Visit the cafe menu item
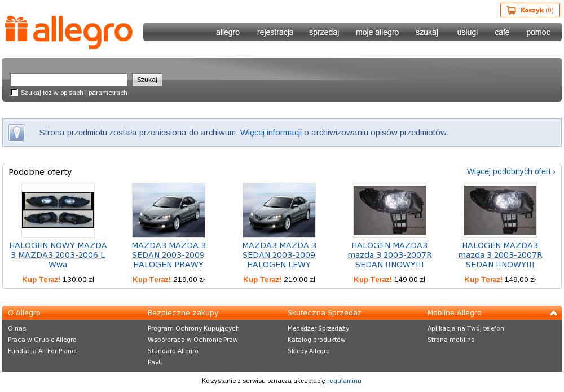Image resolution: width=564 pixels, height=392 pixels. pyautogui.click(x=502, y=32)
